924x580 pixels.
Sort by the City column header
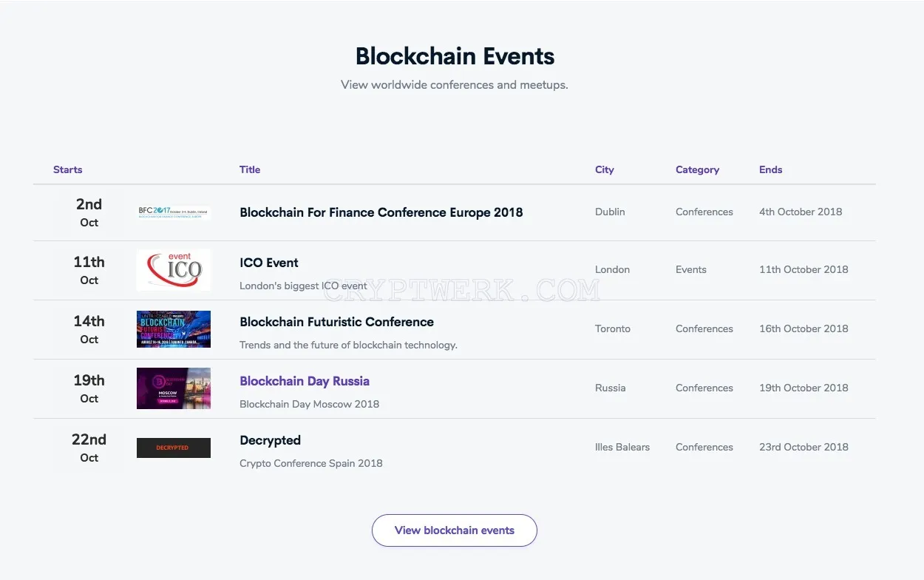click(x=605, y=169)
